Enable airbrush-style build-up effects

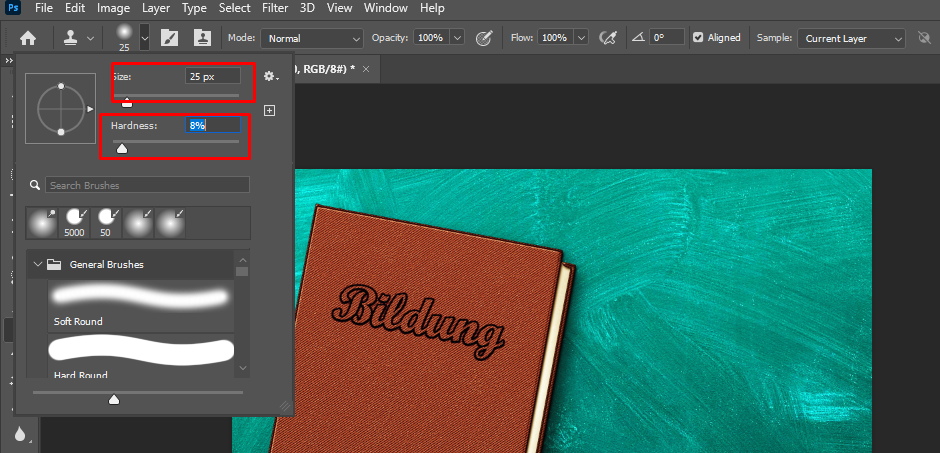pyautogui.click(x=608, y=38)
